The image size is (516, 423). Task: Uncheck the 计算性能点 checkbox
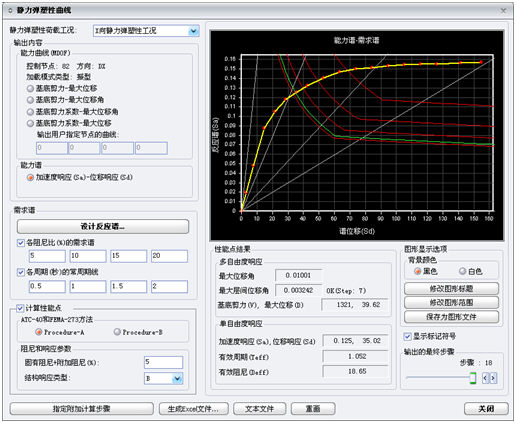pos(20,308)
